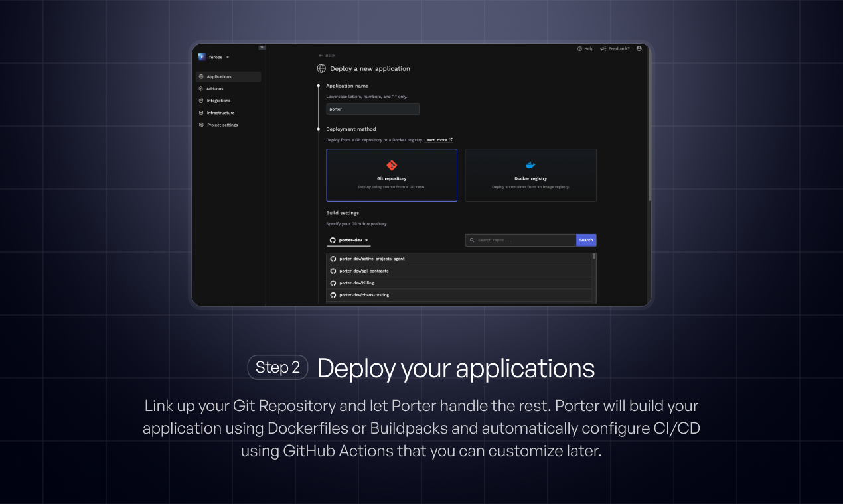Image resolution: width=843 pixels, height=504 pixels.
Task: Open the user account avatar icon
Action: [639, 48]
